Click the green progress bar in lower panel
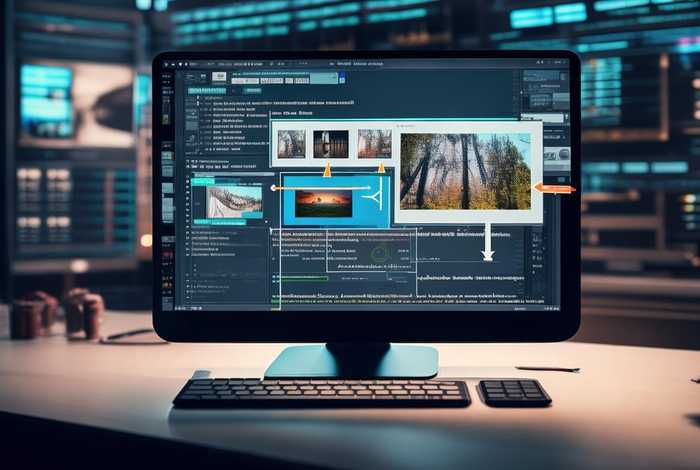The image size is (700, 470). pos(304,278)
